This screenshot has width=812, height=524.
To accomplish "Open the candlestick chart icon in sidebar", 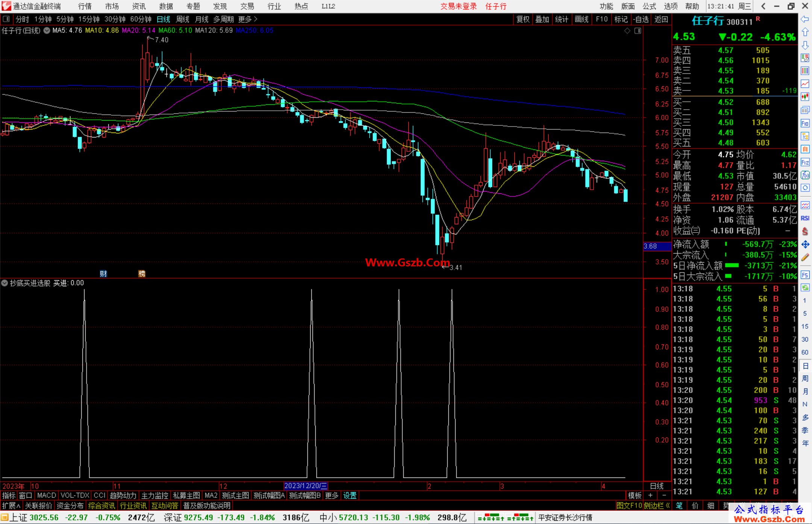I will click(x=805, y=97).
